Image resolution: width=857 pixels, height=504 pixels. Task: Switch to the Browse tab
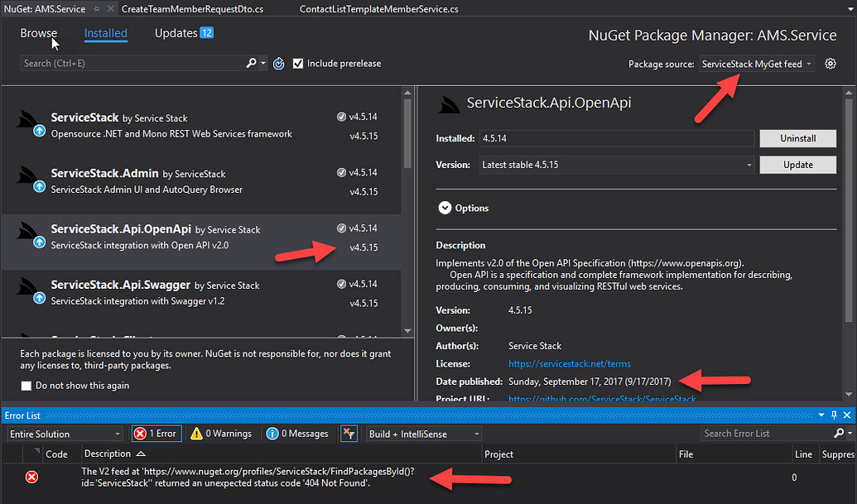pyautogui.click(x=38, y=33)
